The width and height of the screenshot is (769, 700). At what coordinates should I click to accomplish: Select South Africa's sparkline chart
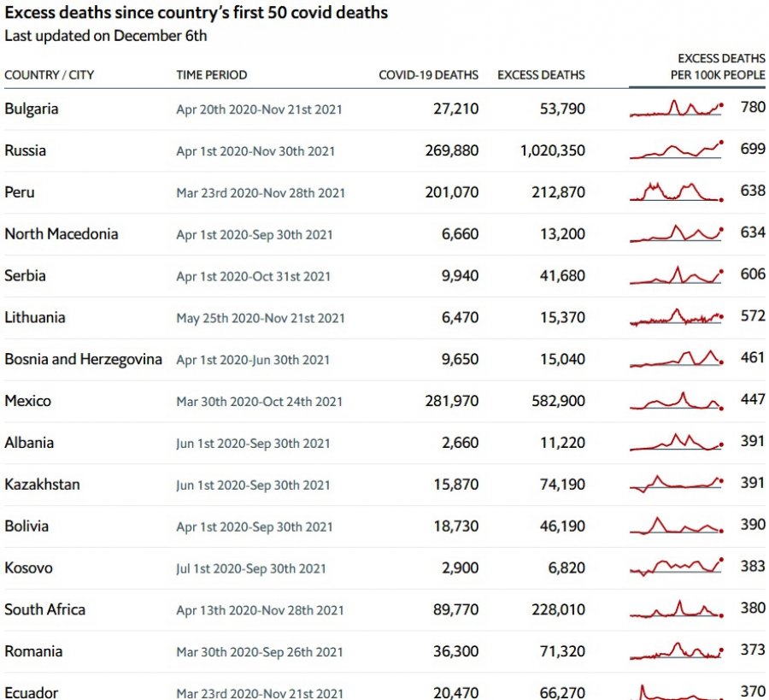pos(677,609)
